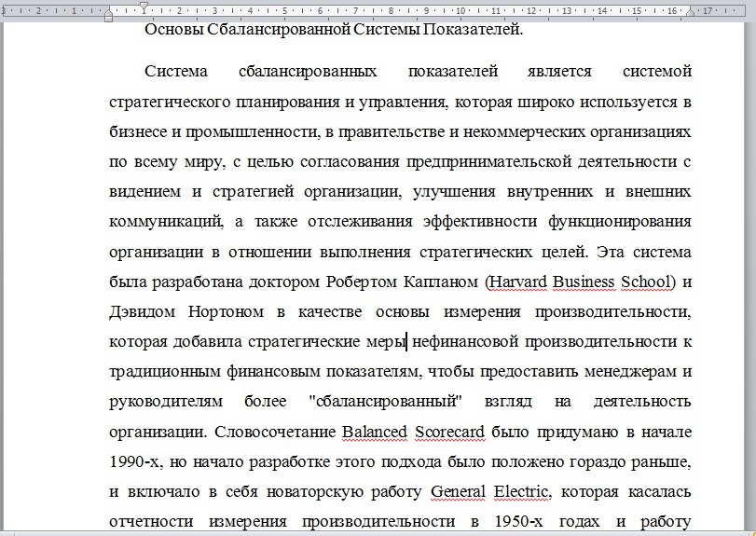
Task: Click the word 'разработана'
Action: pos(198,282)
